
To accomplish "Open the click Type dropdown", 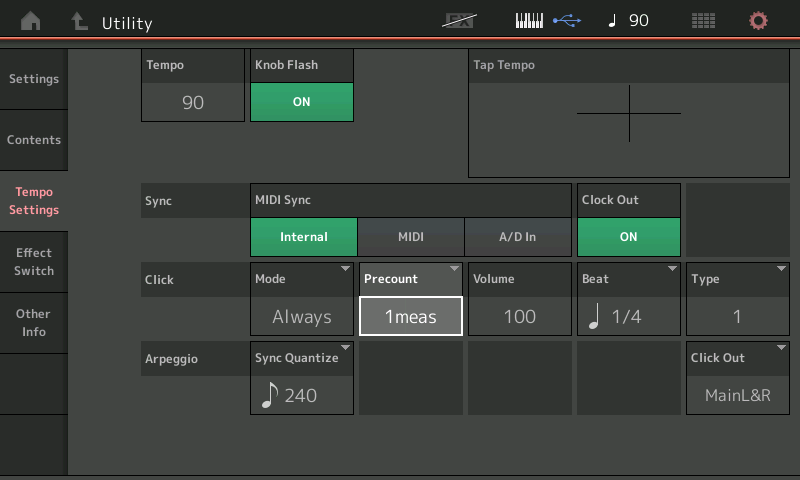I will pos(738,299).
